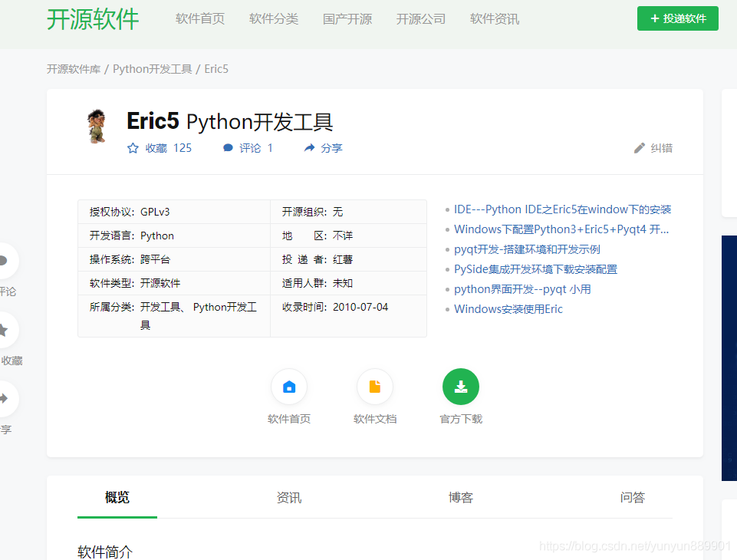Open the blue 软件首页 home icon
This screenshot has height=560, width=737.
[289, 387]
